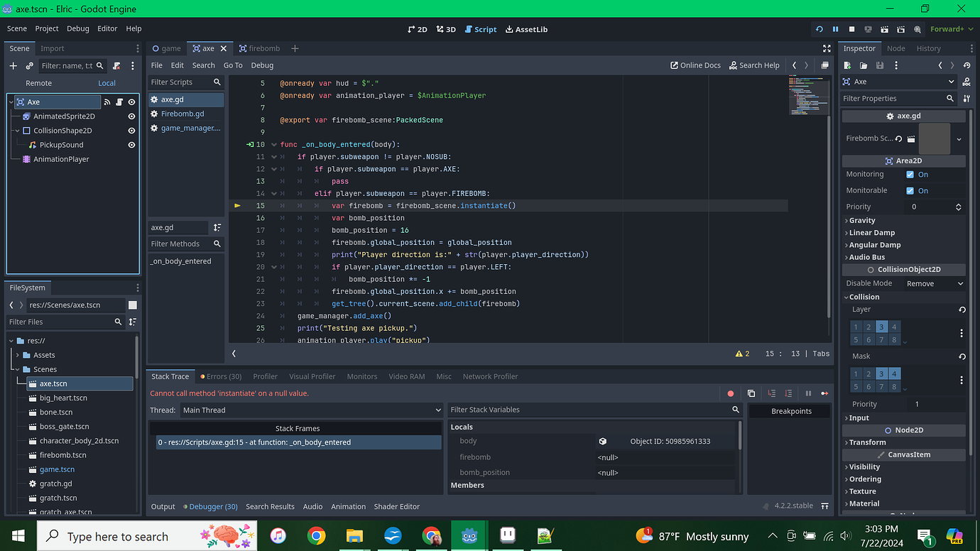980x551 pixels.
Task: Restart the running scene
Action: (x=819, y=29)
